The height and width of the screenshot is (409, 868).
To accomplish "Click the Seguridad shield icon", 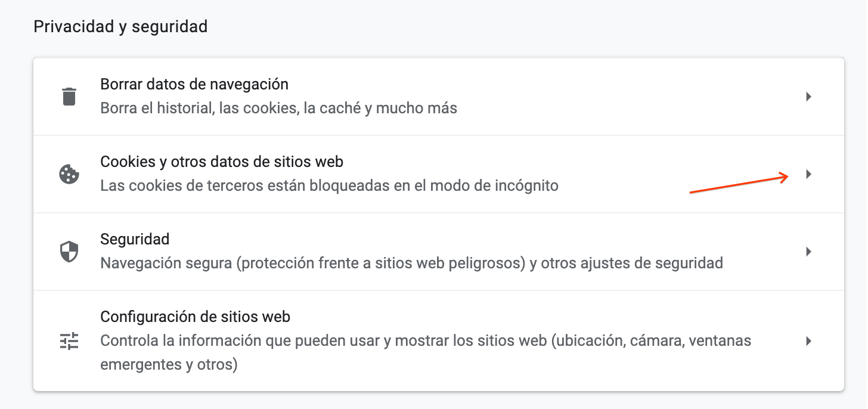I will tap(69, 252).
